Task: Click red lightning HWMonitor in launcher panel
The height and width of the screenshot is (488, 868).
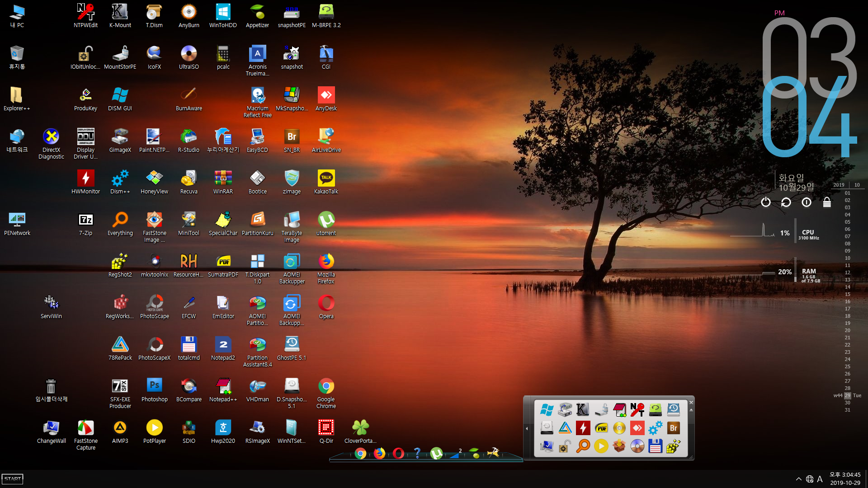Action: 583,428
